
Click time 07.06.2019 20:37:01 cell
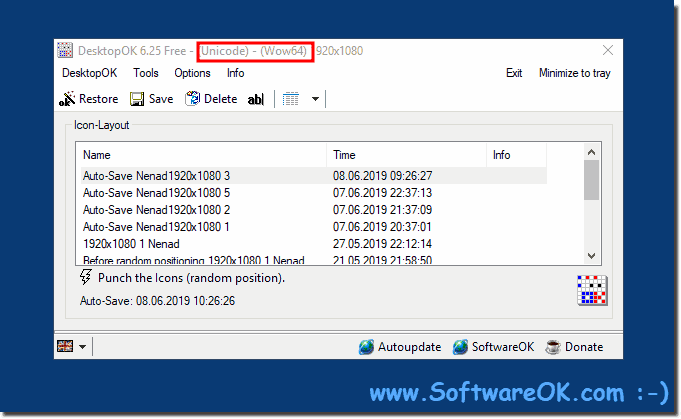point(382,227)
